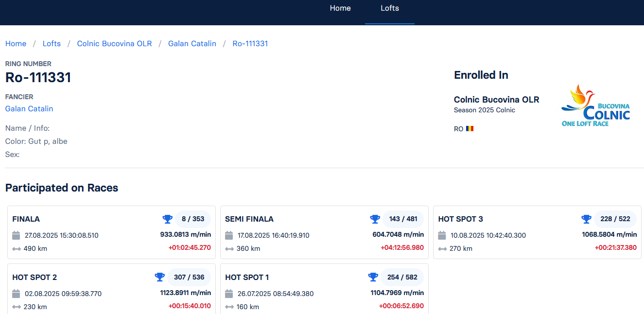644x314 pixels.
Task: Click the trophy icon on FINALA card
Action: point(168,219)
